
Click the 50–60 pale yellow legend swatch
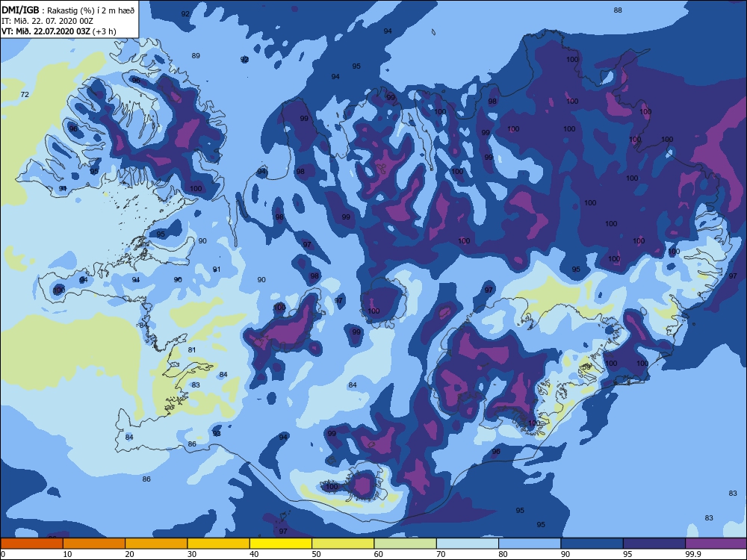343,544
